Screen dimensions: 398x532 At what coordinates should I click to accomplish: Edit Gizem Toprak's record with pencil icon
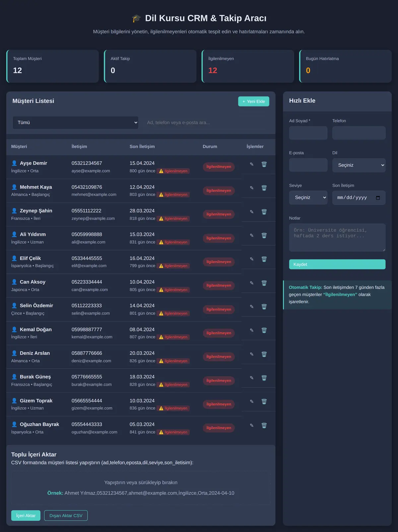252,401
